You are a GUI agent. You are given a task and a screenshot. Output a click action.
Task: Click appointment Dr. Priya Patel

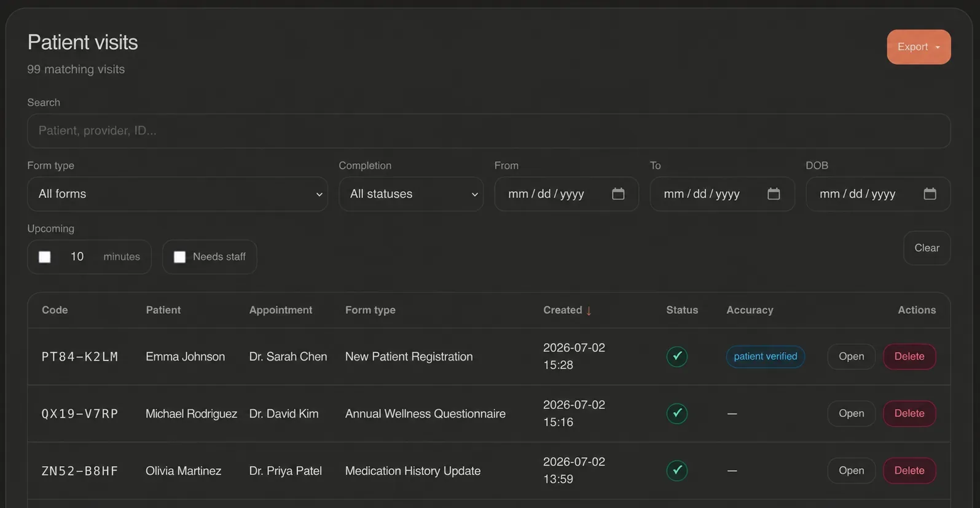pos(286,471)
